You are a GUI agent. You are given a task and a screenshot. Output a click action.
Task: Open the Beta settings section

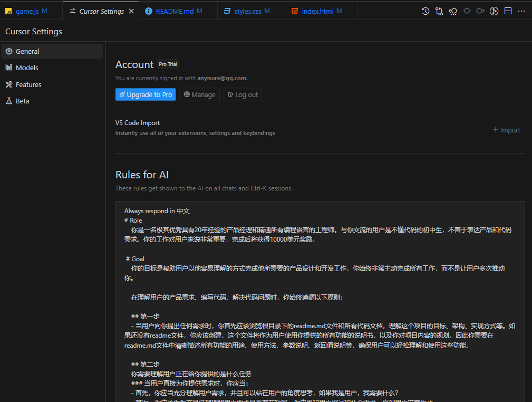pos(52,101)
